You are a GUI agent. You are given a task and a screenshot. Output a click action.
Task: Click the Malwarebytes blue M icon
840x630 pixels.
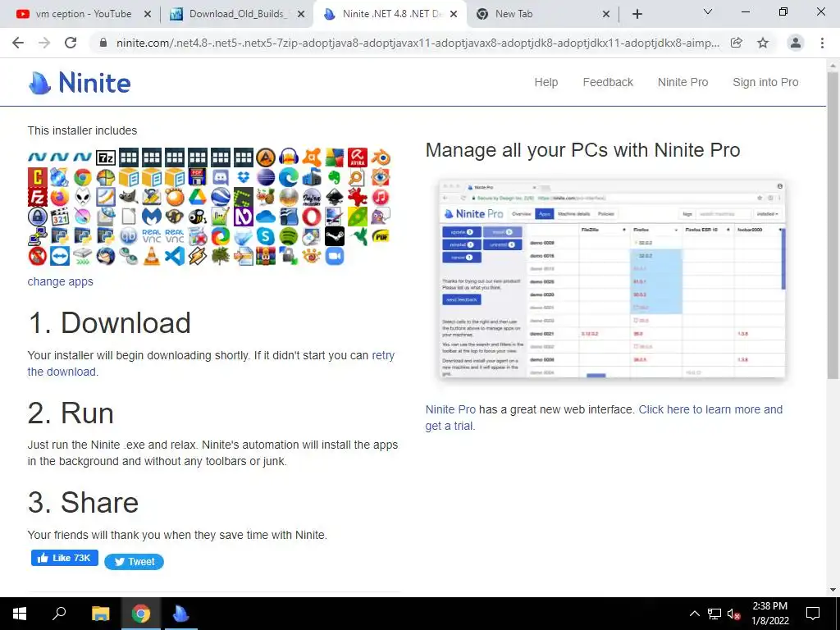[152, 217]
